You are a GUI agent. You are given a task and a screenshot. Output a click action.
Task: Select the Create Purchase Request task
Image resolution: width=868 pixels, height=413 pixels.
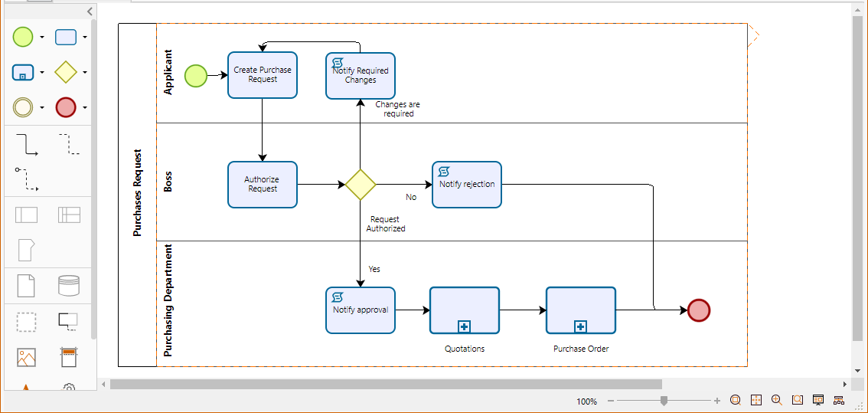click(263, 75)
